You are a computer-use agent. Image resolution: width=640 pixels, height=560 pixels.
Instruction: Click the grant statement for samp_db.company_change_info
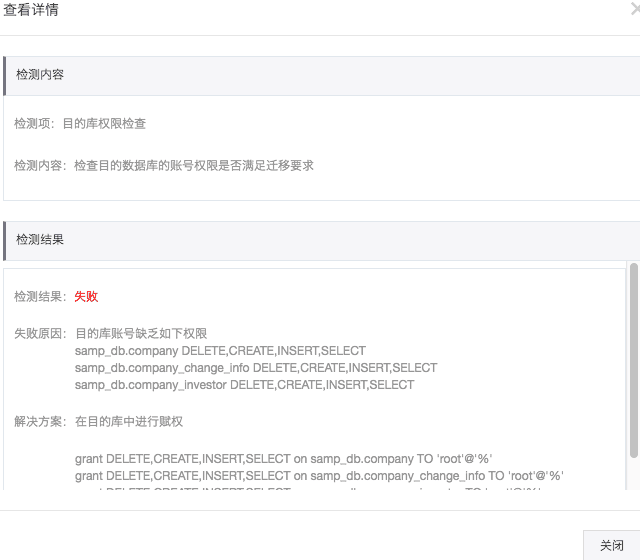(x=319, y=476)
